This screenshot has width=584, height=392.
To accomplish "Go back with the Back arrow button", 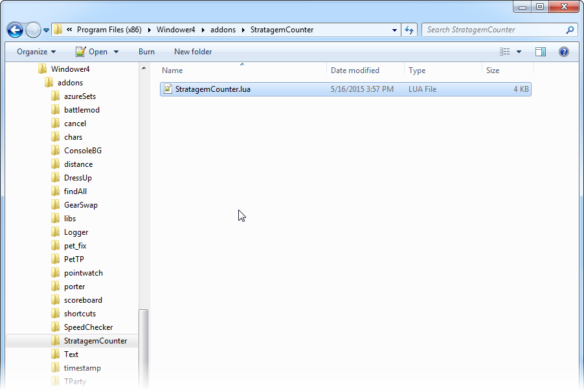I will [15, 30].
